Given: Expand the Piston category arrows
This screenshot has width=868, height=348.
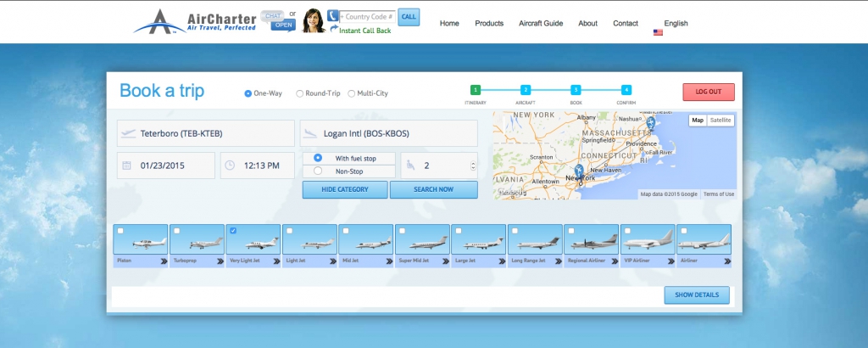Looking at the screenshot, I should pos(164,261).
